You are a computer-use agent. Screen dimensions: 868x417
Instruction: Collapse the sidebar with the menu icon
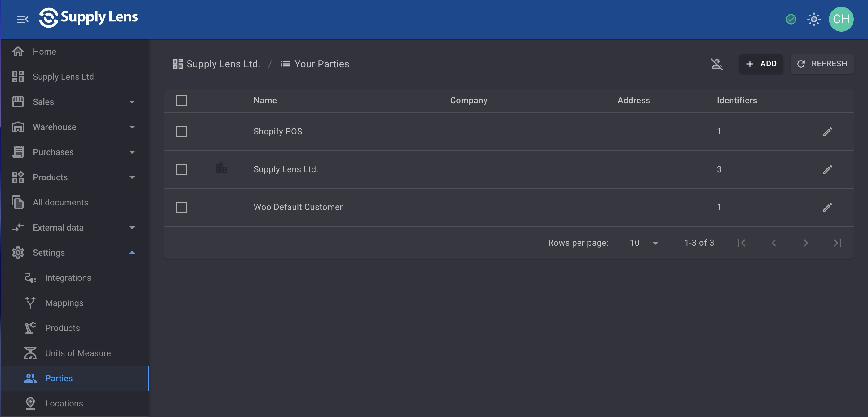[x=23, y=19]
